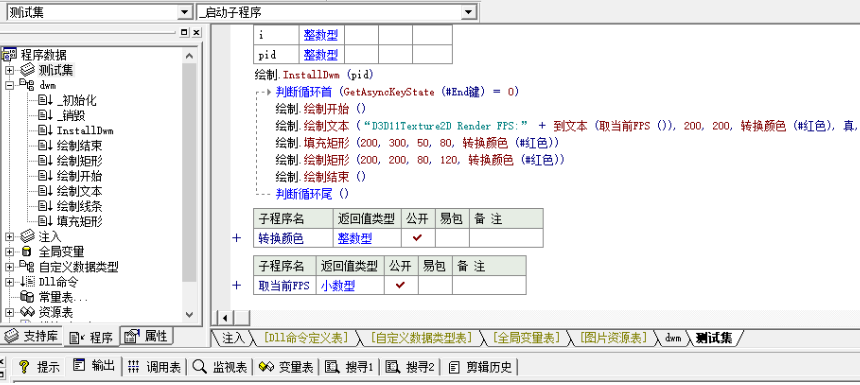The width and height of the screenshot is (860, 385).
Task: Click the 全局变量 cylinder icon
Action: click(26, 252)
